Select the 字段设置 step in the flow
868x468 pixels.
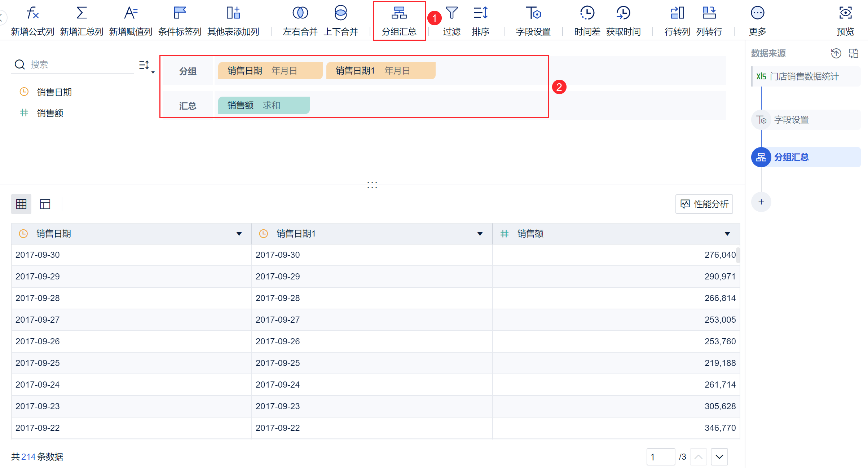[791, 120]
